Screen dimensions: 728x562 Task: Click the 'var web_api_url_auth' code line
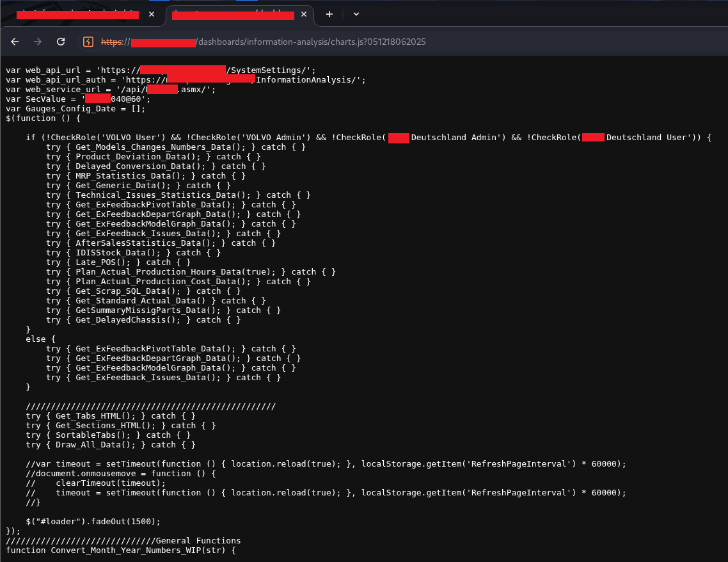point(186,80)
